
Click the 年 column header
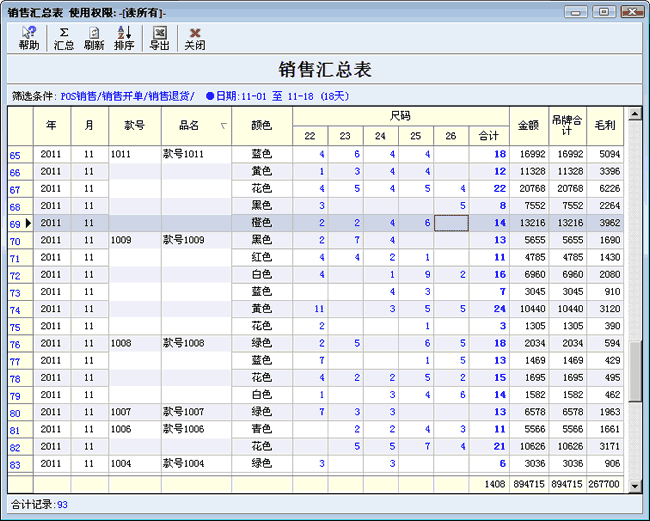(52, 126)
